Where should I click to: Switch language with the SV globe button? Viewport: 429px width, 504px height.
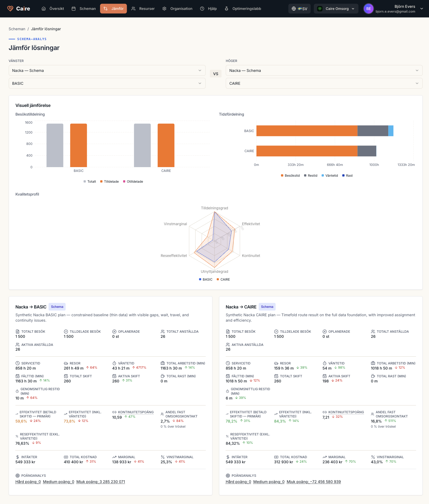[x=300, y=9]
